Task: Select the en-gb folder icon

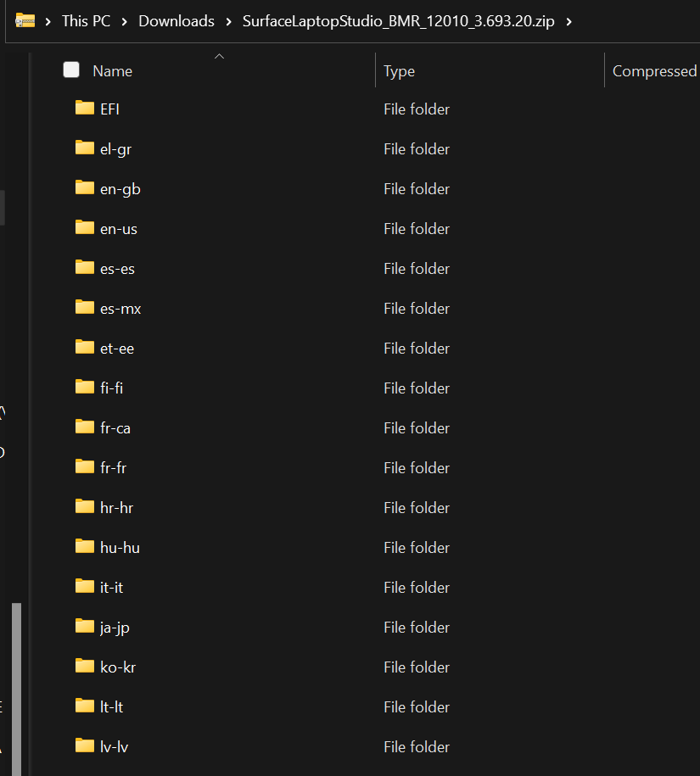Action: click(85, 187)
